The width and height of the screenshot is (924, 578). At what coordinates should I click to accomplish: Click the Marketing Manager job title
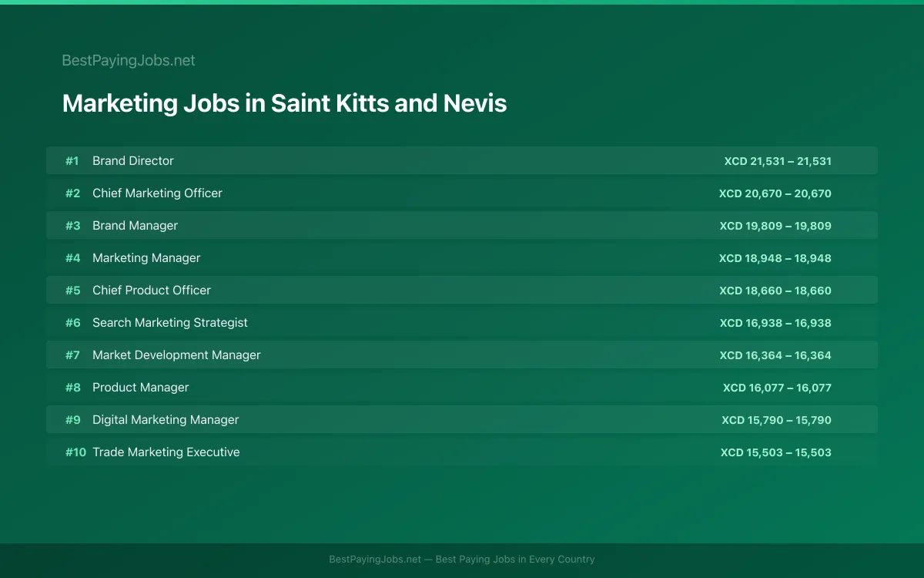(x=146, y=257)
